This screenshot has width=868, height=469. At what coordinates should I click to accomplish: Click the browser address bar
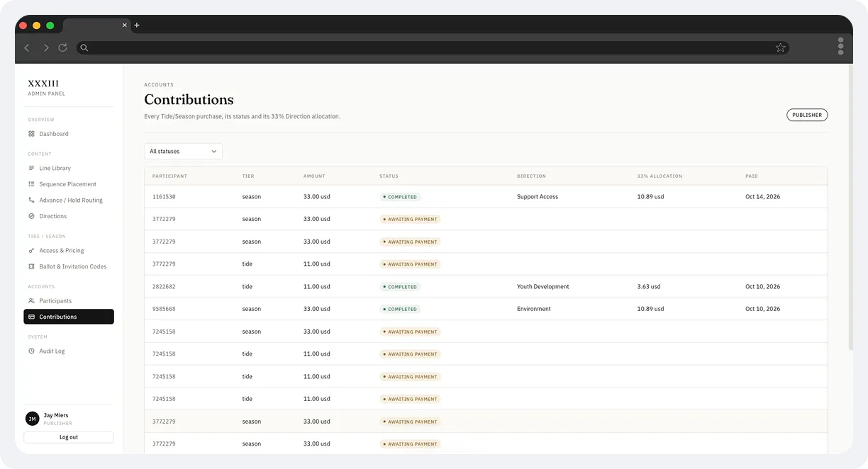click(433, 47)
